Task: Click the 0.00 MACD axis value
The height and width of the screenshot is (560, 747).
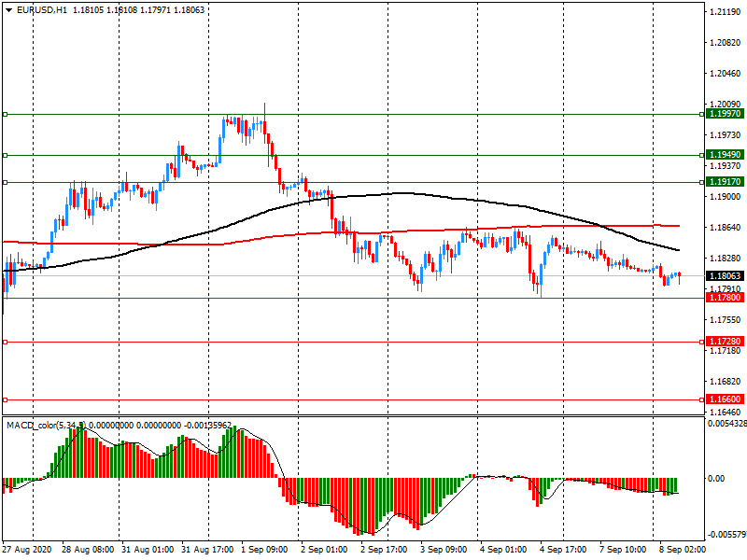Action: pyautogui.click(x=716, y=479)
